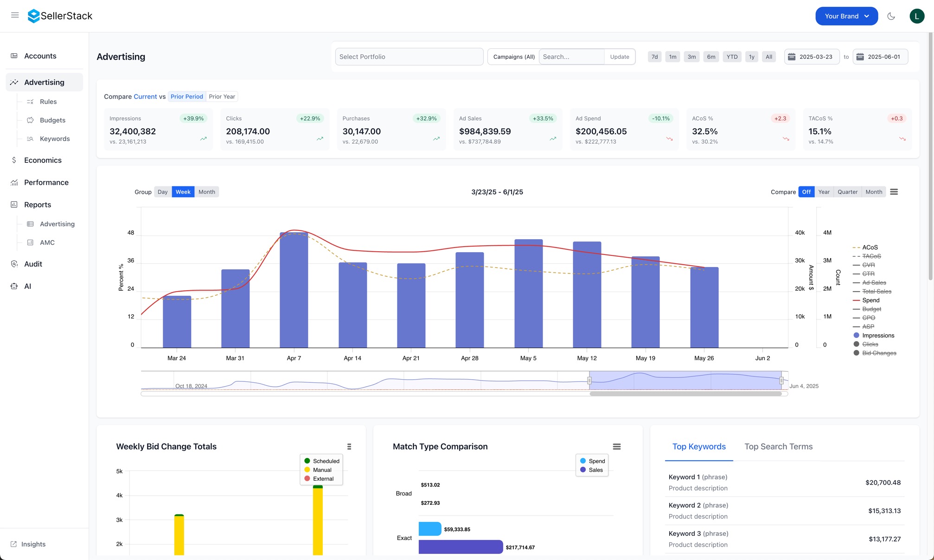Click the Update button
Viewport: 934px width, 560px height.
click(x=619, y=57)
